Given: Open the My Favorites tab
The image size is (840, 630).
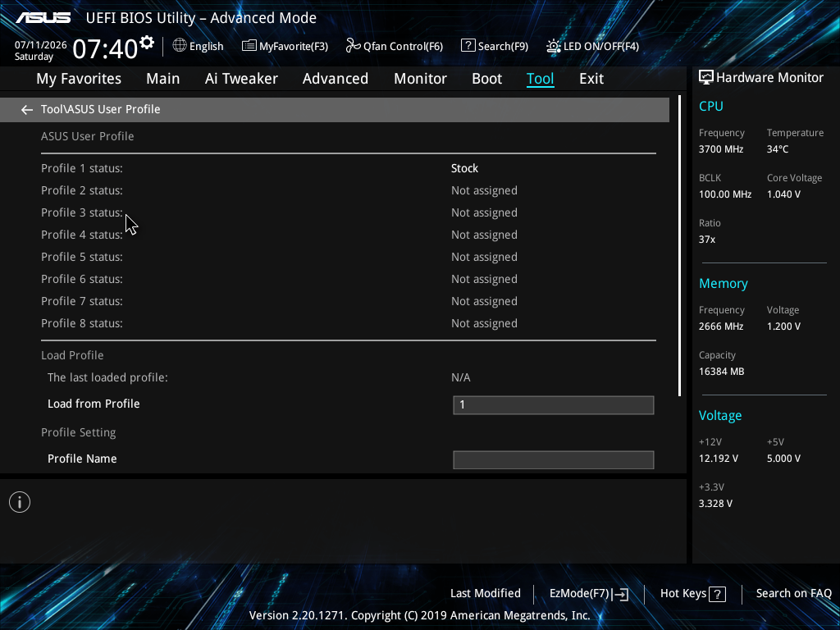Looking at the screenshot, I should (79, 79).
